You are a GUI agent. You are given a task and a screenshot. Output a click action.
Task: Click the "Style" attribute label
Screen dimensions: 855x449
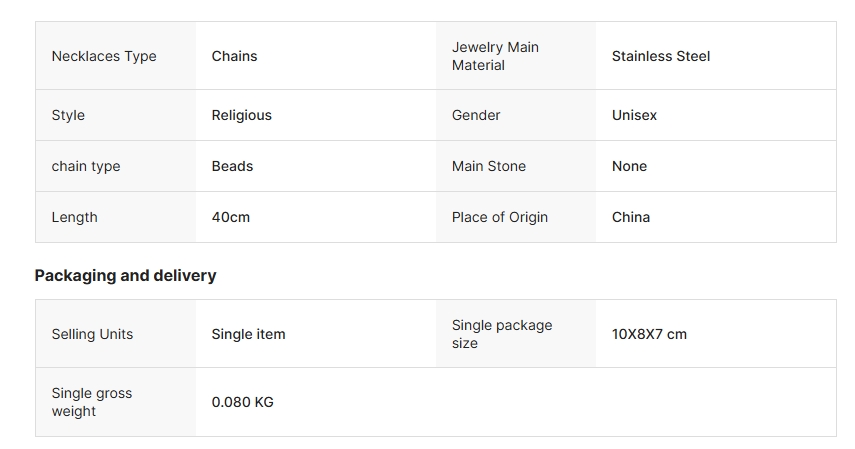coord(68,115)
